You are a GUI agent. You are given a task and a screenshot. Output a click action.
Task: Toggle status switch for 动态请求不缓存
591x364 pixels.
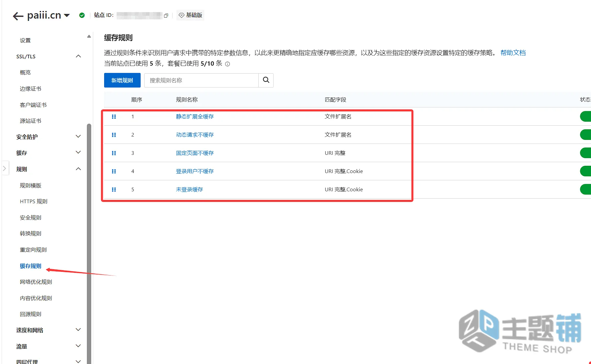coord(586,135)
